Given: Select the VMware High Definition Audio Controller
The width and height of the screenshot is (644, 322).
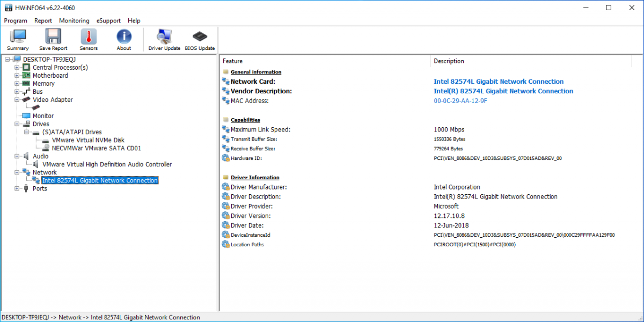Looking at the screenshot, I should click(107, 164).
